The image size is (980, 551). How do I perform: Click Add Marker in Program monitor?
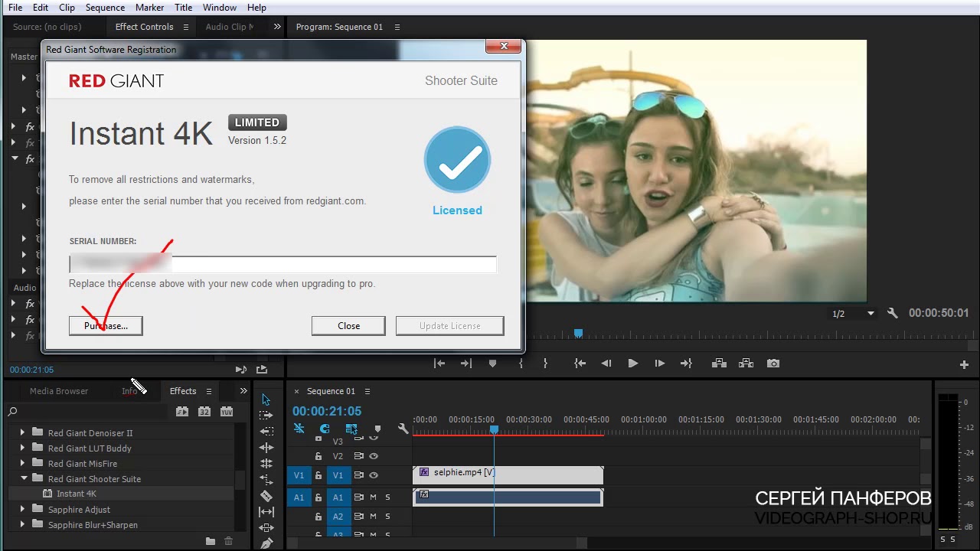click(x=492, y=364)
